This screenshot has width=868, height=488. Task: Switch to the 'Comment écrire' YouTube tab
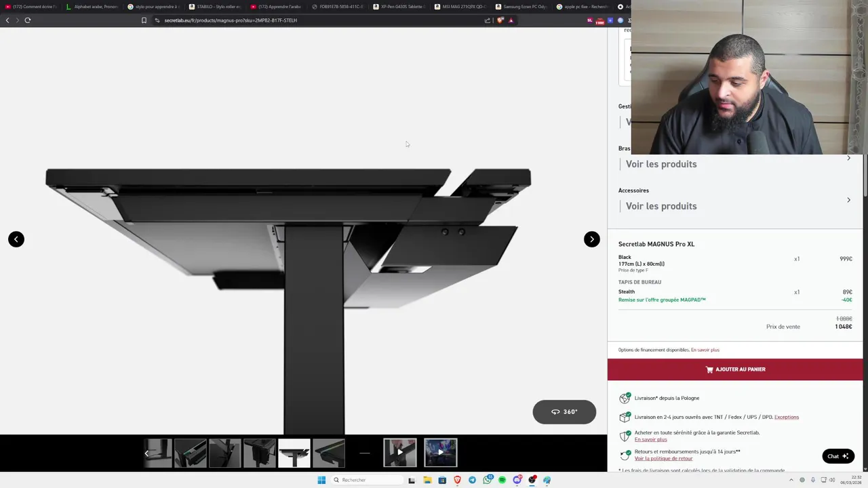[x=33, y=7]
